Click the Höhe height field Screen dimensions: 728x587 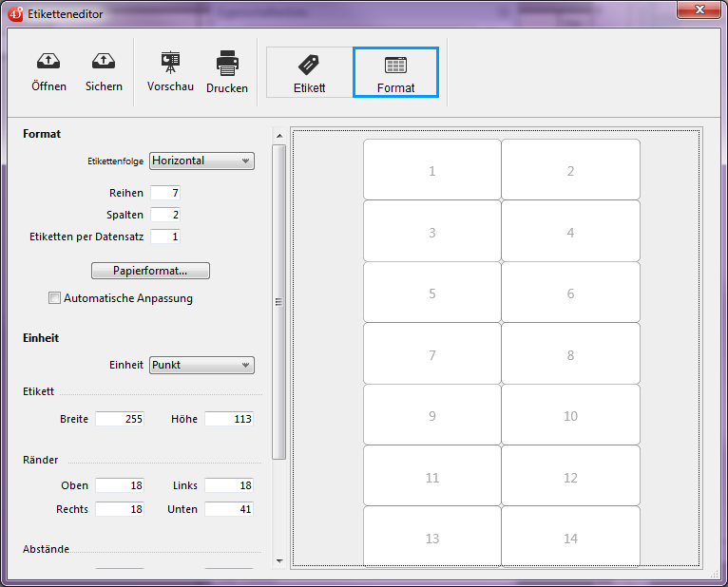pos(229,419)
